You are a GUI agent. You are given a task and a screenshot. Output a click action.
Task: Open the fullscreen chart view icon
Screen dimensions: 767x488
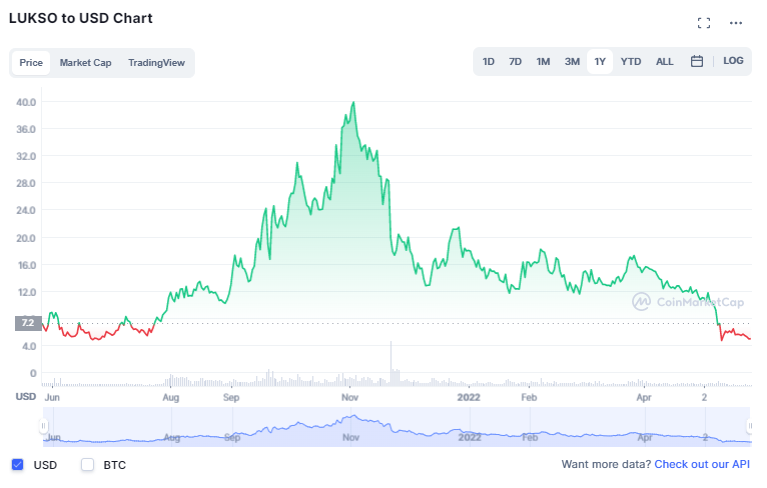click(703, 23)
